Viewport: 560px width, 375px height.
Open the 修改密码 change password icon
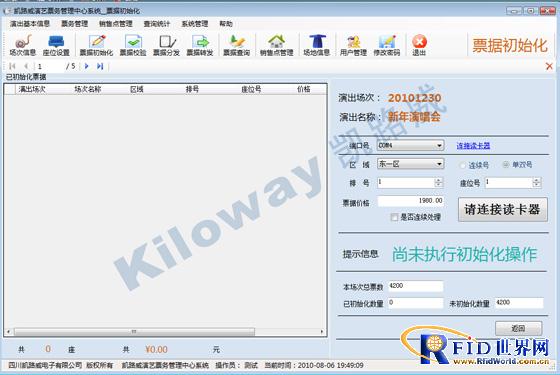point(387,45)
